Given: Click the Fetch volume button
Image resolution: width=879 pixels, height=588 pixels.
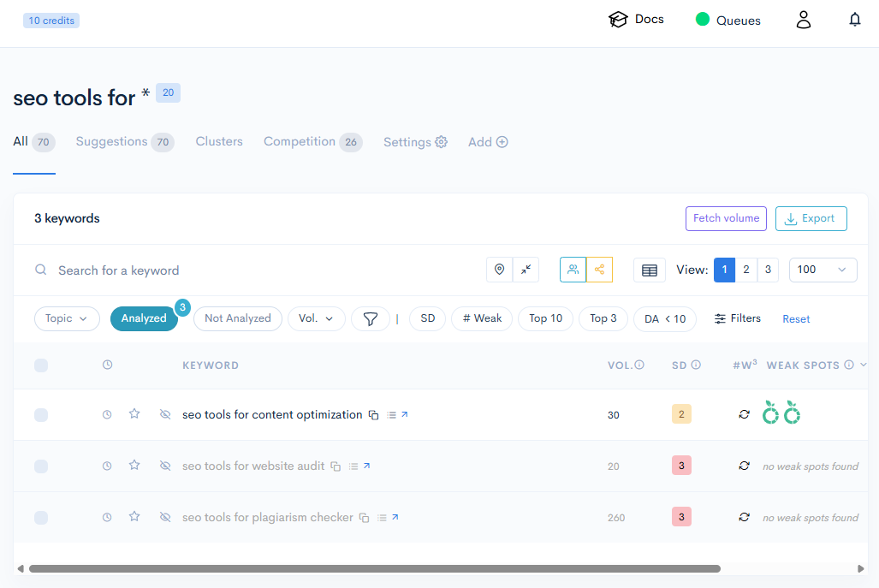Looking at the screenshot, I should point(726,218).
